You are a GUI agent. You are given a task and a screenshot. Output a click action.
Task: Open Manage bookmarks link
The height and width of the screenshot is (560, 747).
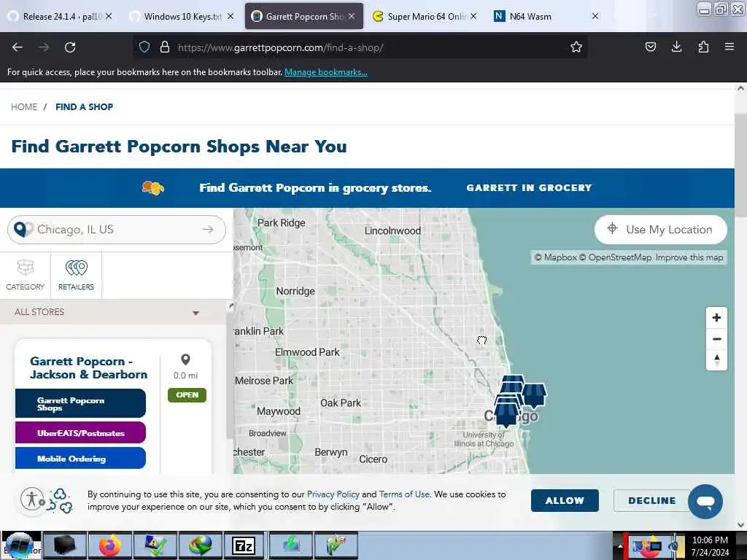click(326, 72)
